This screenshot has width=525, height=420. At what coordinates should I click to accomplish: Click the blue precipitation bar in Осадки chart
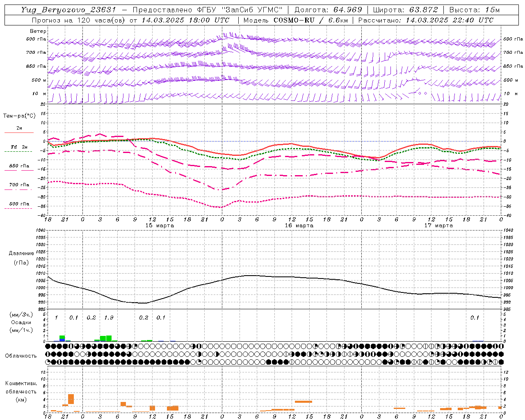(x=62, y=340)
